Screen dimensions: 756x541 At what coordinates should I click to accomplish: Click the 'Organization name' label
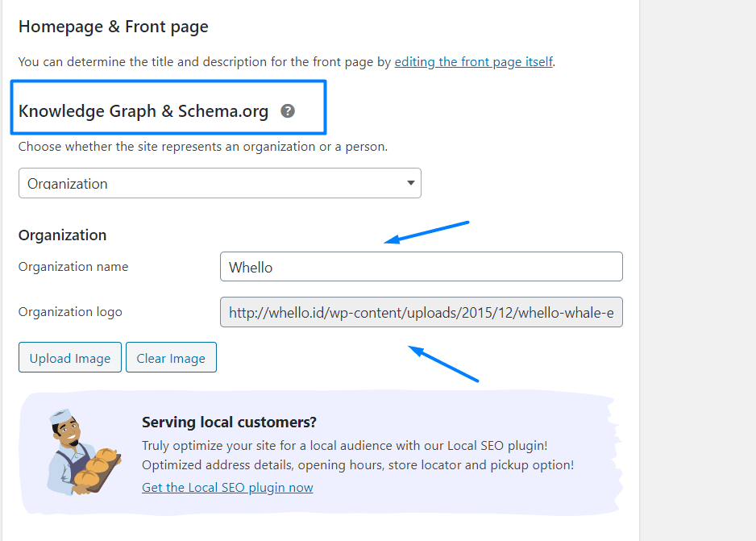point(73,267)
